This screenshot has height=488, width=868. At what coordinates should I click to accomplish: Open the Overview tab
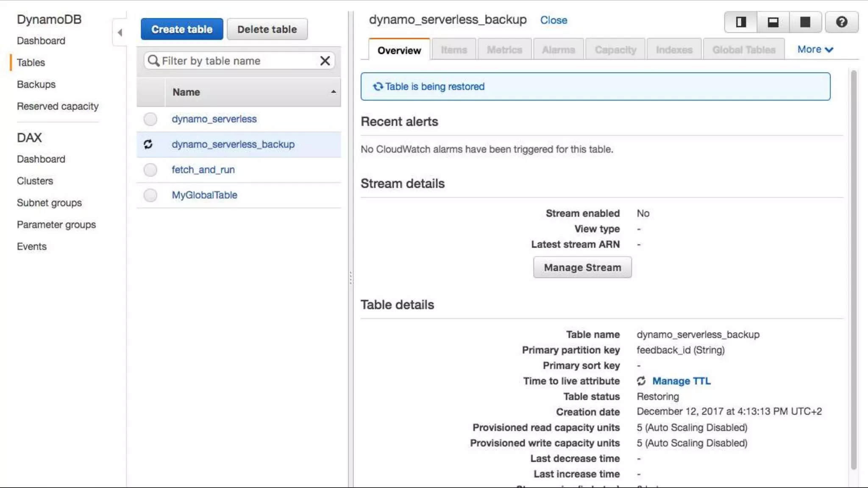[x=399, y=50]
